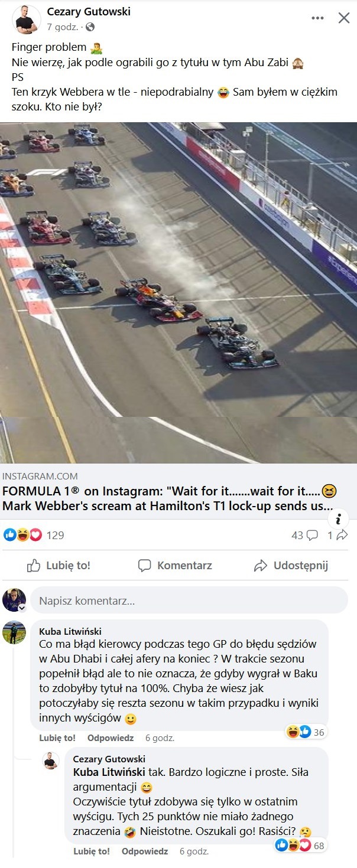View reactions on Kuba Litwiński's comment

pyautogui.click(x=306, y=732)
